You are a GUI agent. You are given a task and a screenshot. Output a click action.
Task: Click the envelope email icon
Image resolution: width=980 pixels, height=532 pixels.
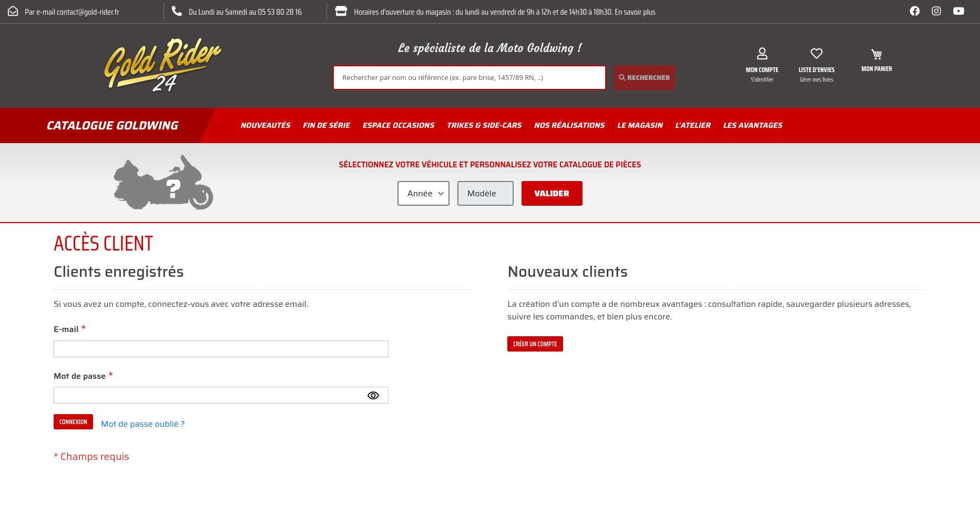pyautogui.click(x=13, y=11)
